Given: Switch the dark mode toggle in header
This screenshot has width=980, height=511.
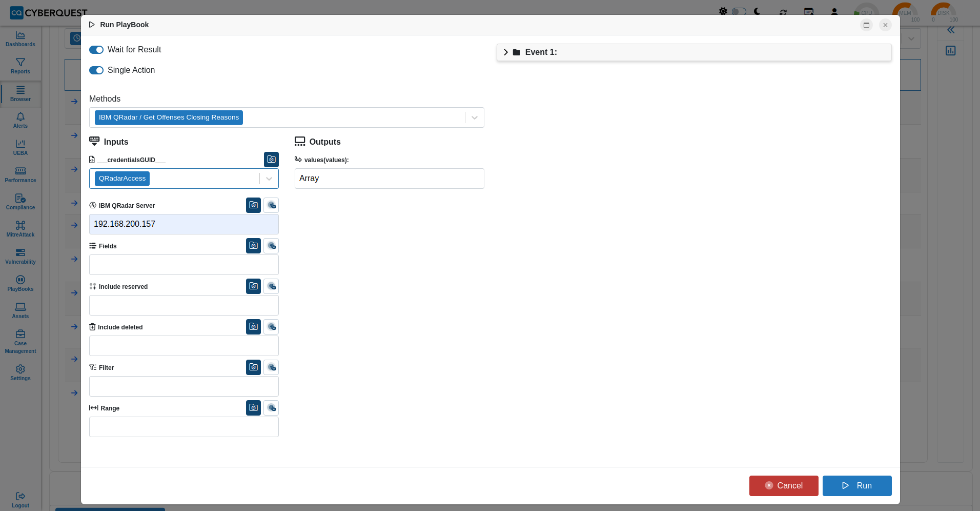Looking at the screenshot, I should click(739, 11).
